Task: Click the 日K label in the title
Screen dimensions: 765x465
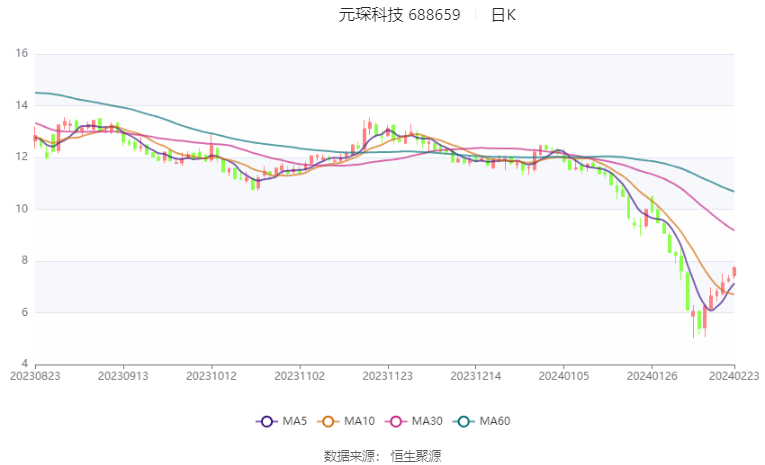Action: (x=503, y=15)
